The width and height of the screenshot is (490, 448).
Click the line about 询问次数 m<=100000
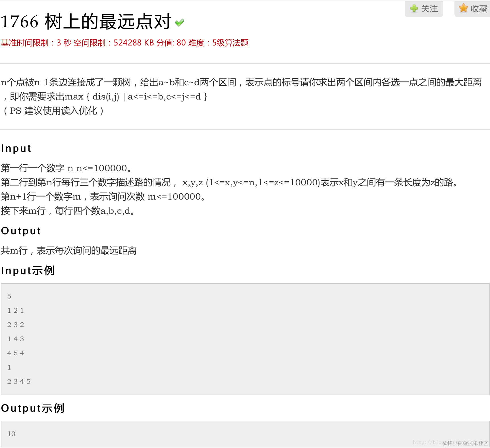coord(103,196)
